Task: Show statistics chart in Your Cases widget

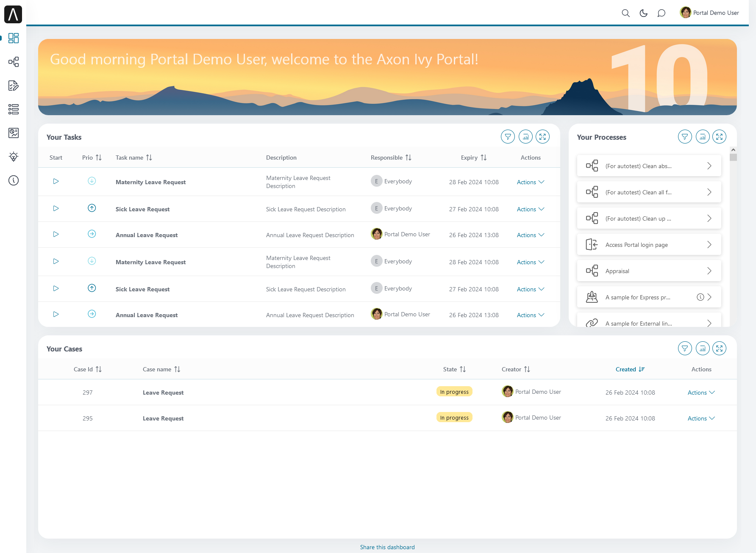Action: 703,348
